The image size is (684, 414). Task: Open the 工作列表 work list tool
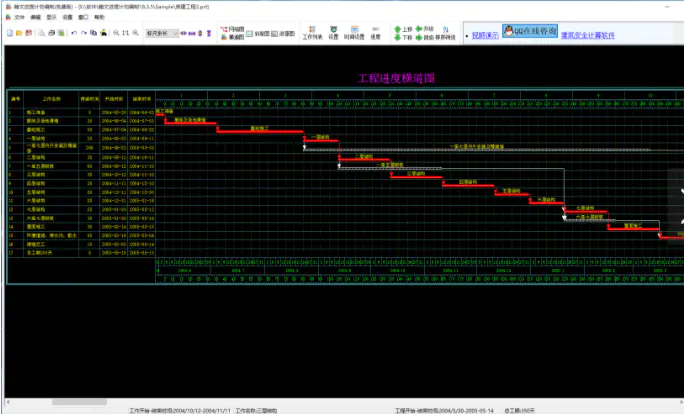[312, 33]
